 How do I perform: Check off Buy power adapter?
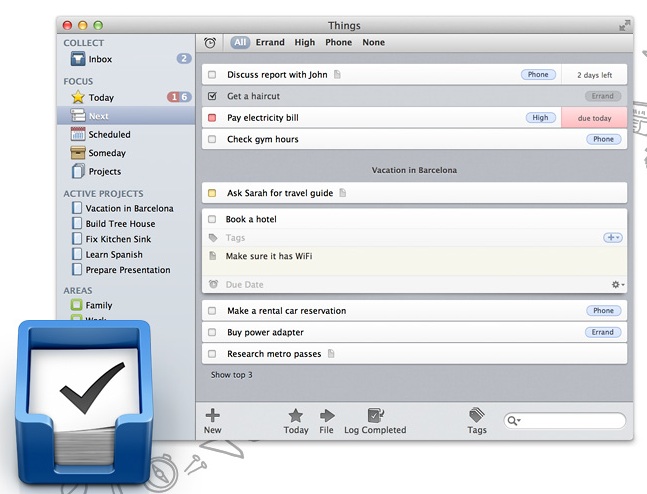[x=212, y=332]
